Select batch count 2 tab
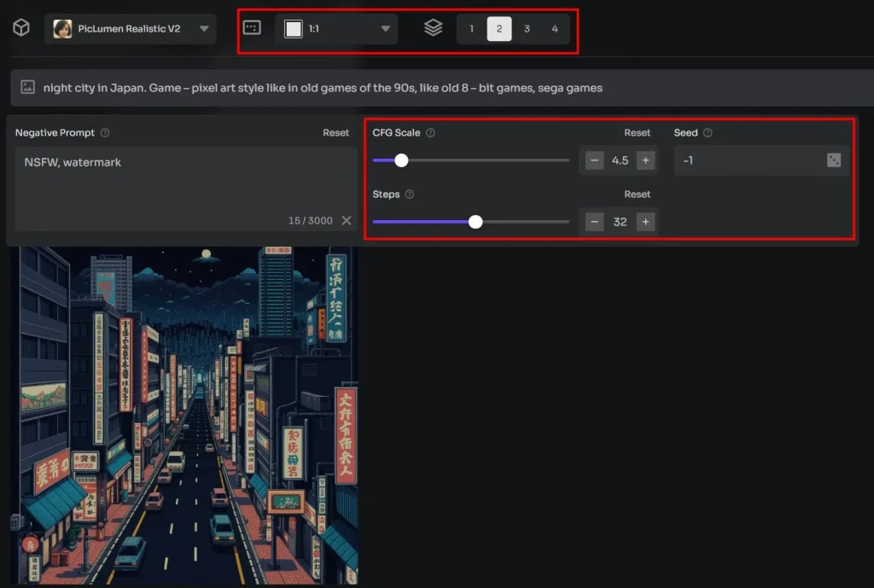The image size is (874, 588). click(x=499, y=27)
